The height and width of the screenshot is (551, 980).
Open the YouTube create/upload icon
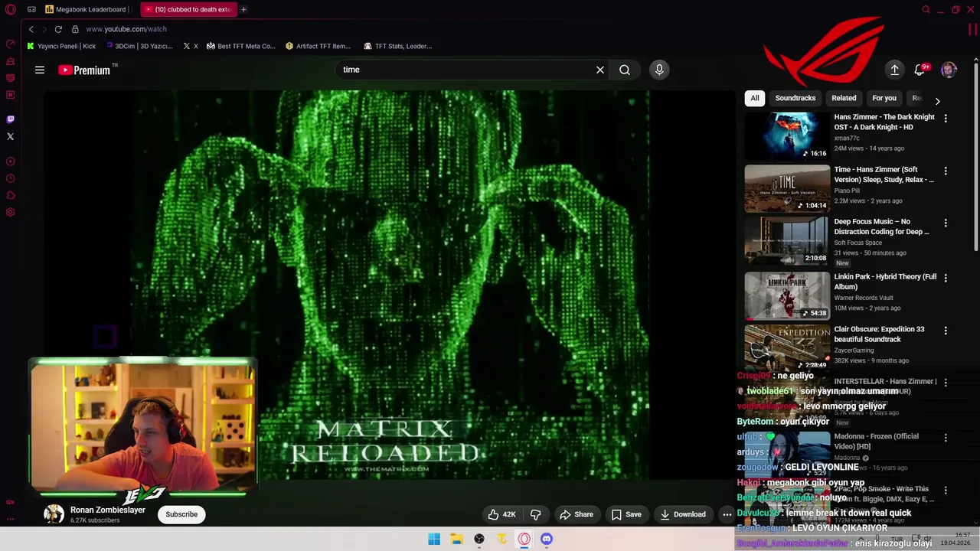click(894, 70)
